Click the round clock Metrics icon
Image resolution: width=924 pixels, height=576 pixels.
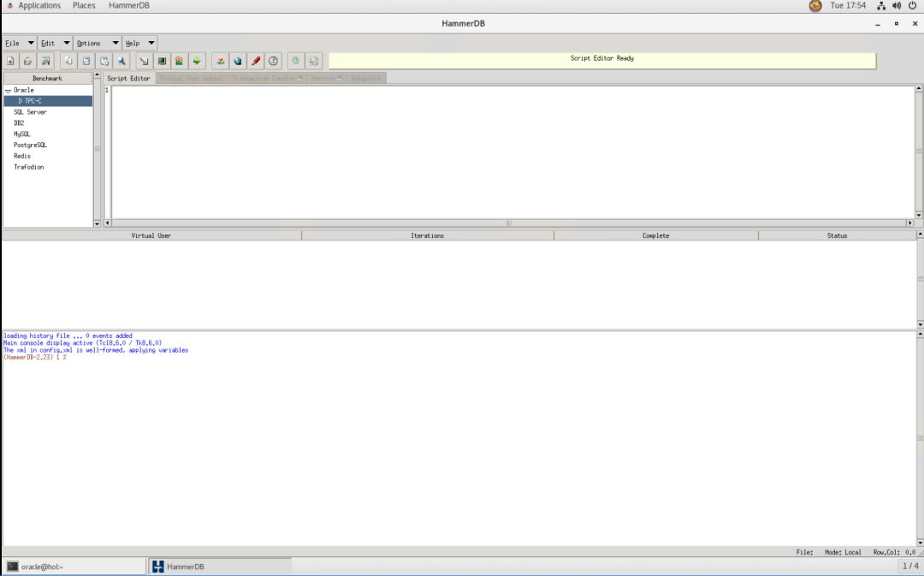tap(274, 61)
